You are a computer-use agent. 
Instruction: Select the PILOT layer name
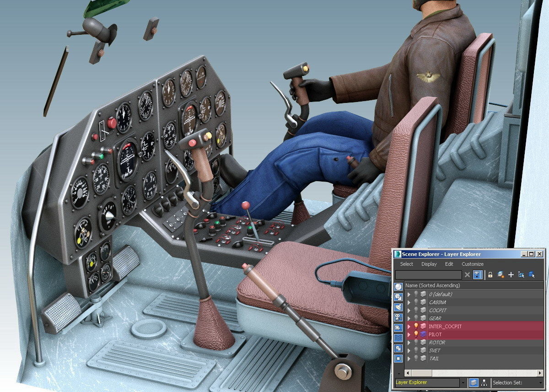point(435,334)
